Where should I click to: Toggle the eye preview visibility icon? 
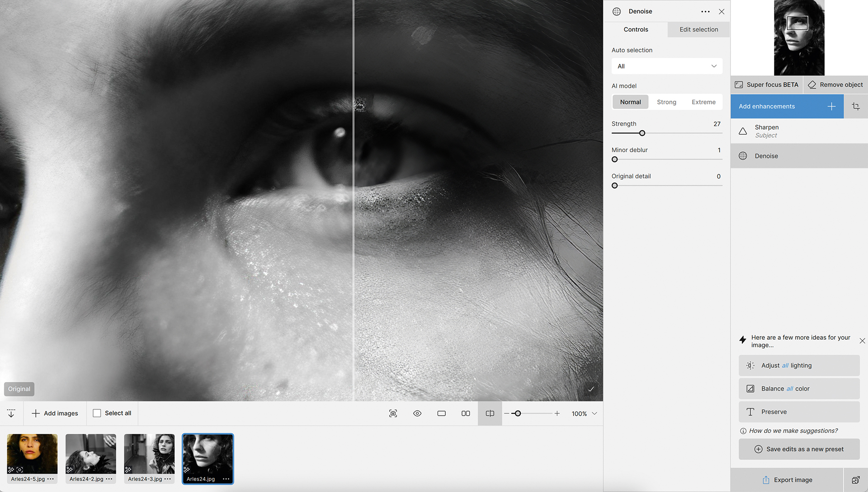tap(417, 413)
